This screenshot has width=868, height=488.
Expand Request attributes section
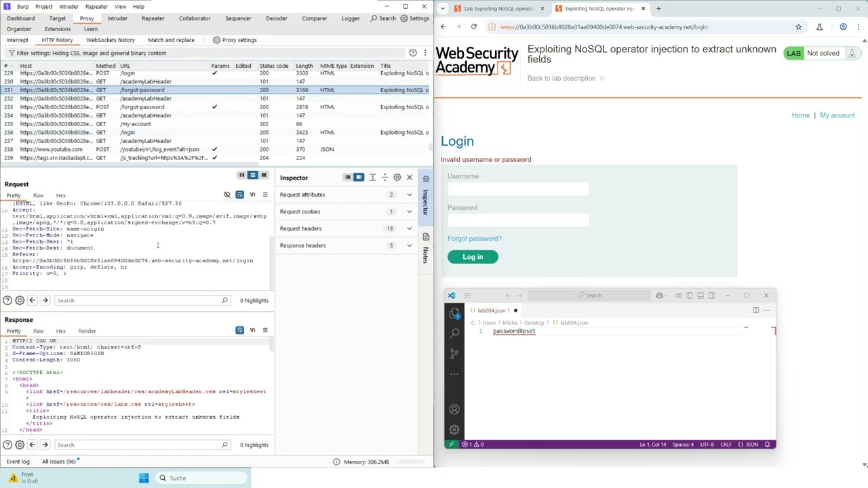coord(410,195)
